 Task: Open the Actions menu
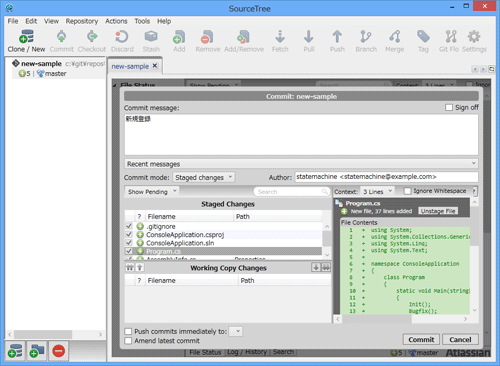point(116,21)
